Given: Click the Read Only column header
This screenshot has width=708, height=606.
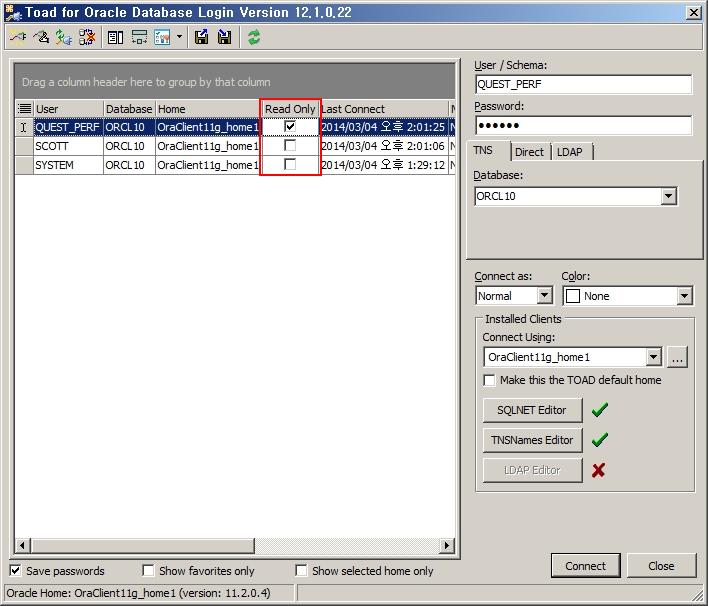Looking at the screenshot, I should [290, 109].
